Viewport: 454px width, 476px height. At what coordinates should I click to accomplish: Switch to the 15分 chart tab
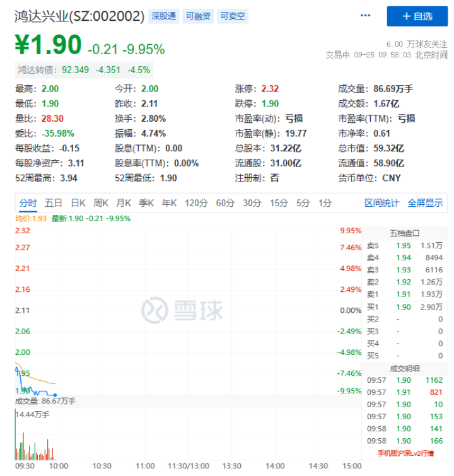(279, 203)
